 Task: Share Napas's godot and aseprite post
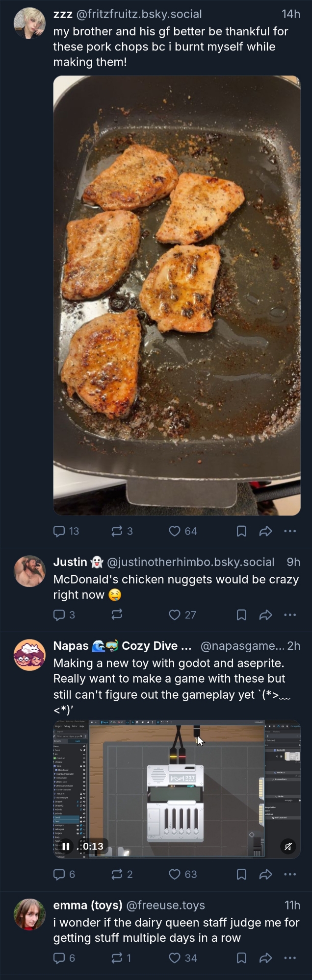265,874
